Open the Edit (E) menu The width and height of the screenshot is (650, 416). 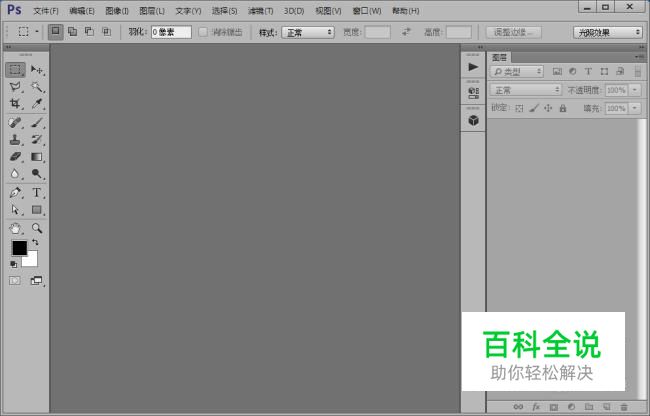click(x=82, y=11)
